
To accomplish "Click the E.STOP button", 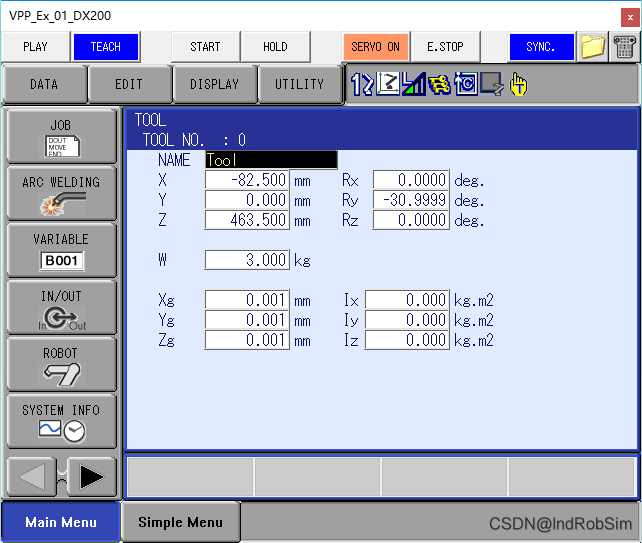I will click(445, 47).
